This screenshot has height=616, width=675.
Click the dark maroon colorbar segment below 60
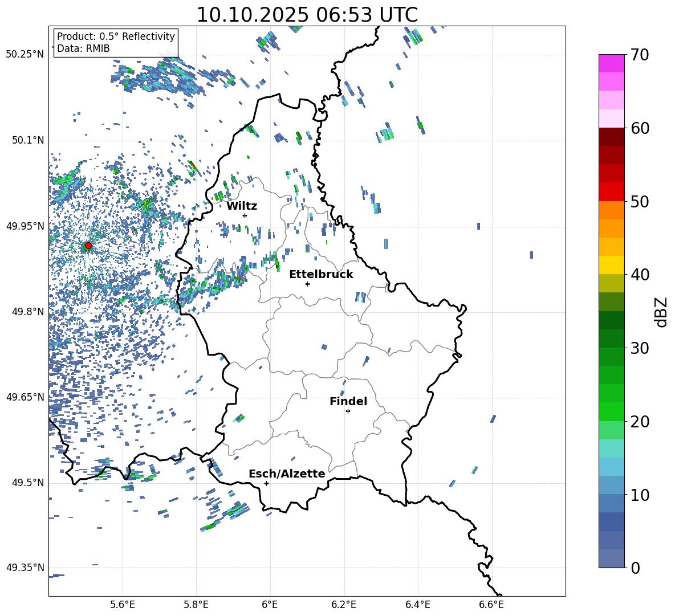612,137
